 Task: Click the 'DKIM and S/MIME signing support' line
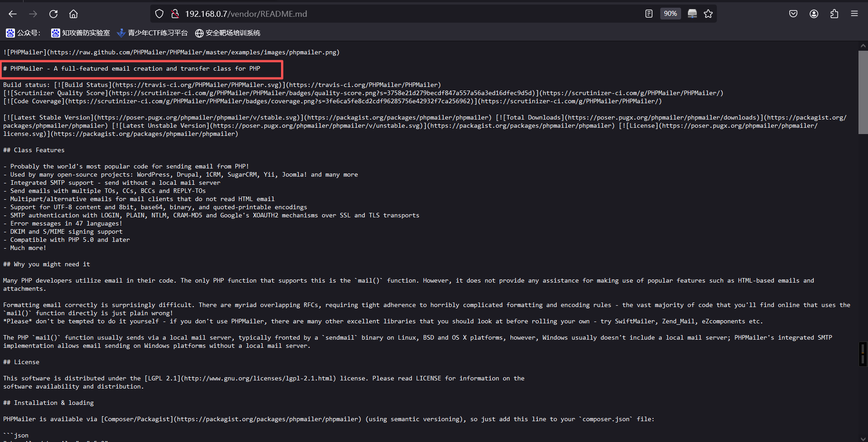[63, 232]
